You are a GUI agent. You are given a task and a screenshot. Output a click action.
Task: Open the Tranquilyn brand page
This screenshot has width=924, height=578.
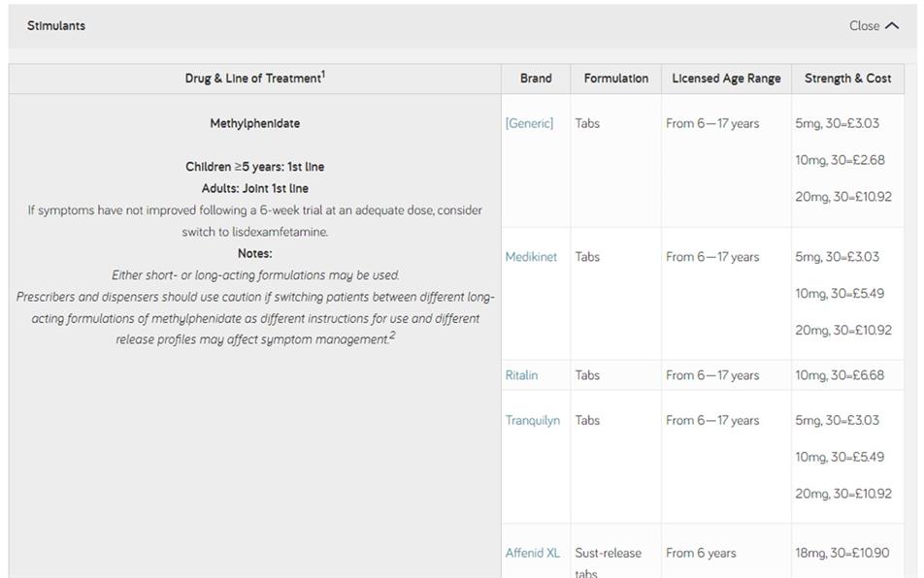[x=532, y=420]
